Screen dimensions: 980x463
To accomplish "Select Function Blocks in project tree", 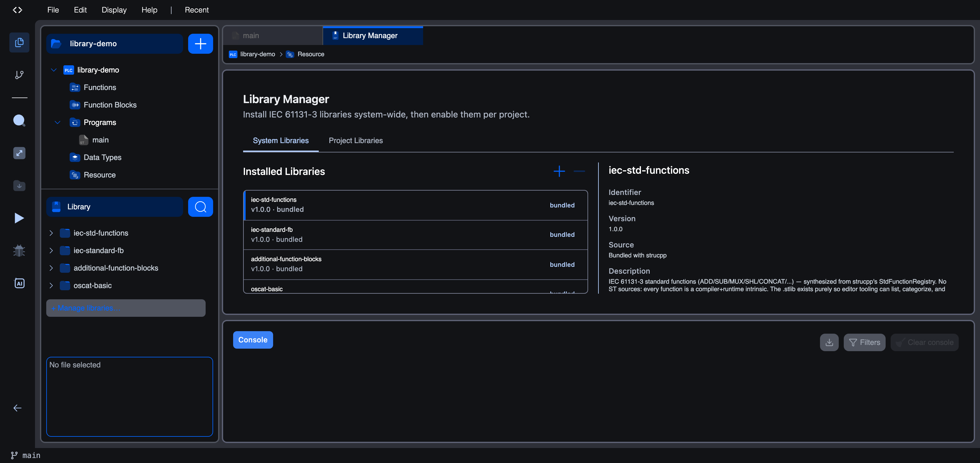I will coord(110,105).
